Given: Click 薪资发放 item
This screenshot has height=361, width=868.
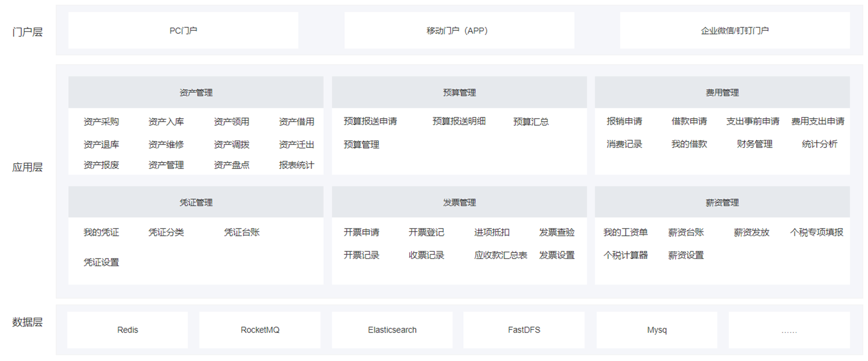Looking at the screenshot, I should tap(751, 232).
